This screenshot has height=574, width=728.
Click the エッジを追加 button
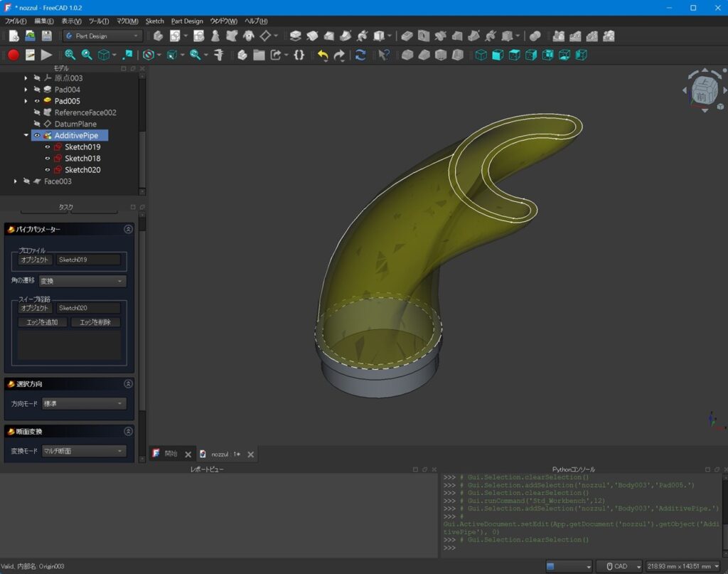[43, 322]
